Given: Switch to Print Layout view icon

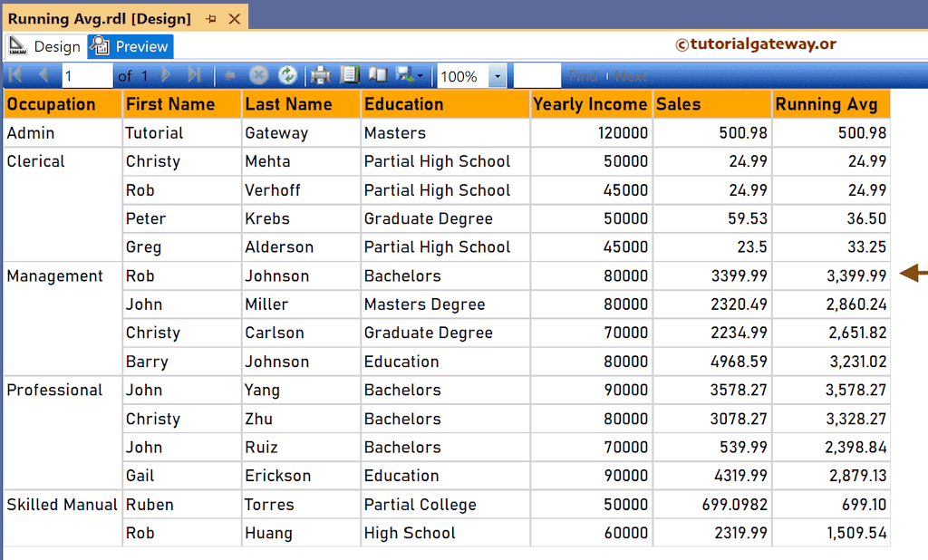Looking at the screenshot, I should [x=350, y=76].
